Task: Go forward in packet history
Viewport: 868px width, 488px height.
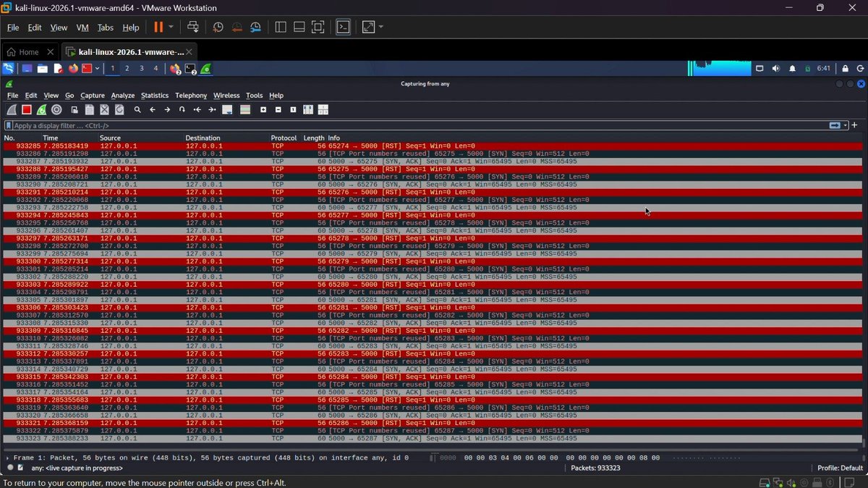Action: pyautogui.click(x=167, y=109)
